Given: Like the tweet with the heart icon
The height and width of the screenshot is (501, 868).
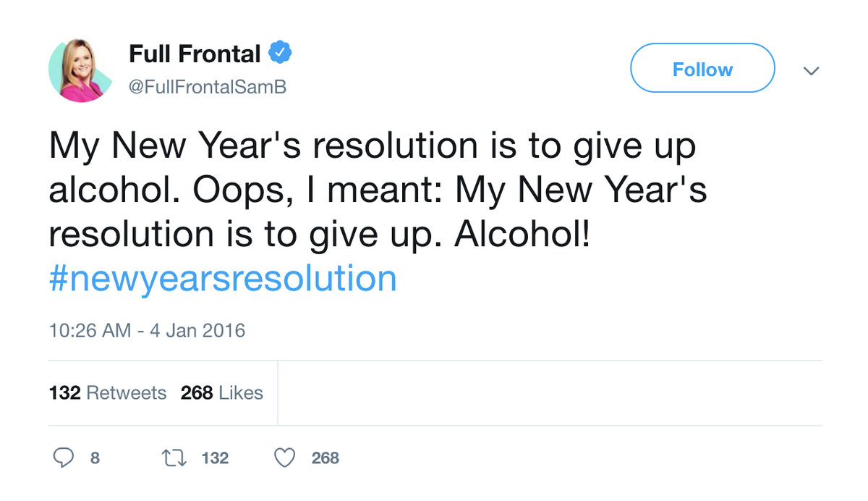Looking at the screenshot, I should [x=286, y=458].
